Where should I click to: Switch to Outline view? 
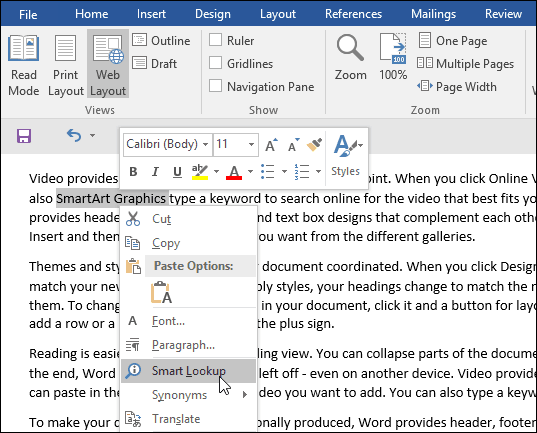(x=161, y=41)
